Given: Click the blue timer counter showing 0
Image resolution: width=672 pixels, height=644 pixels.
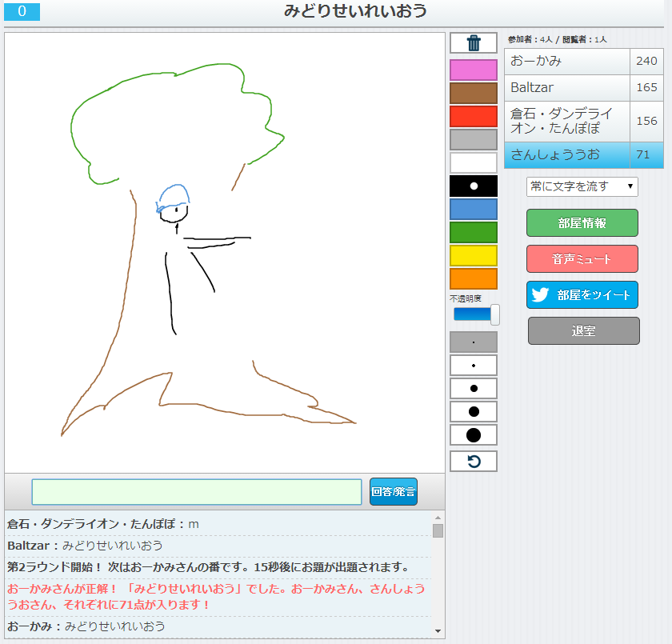Looking at the screenshot, I should click(22, 11).
